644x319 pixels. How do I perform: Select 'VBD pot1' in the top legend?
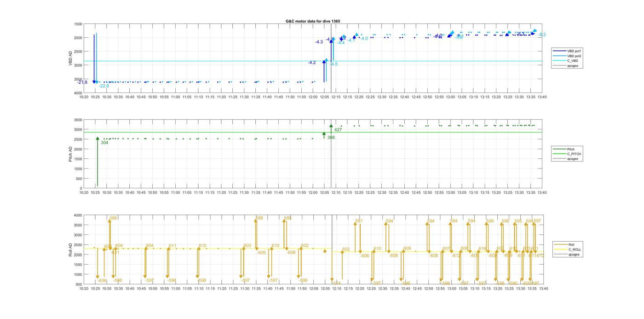tap(574, 51)
